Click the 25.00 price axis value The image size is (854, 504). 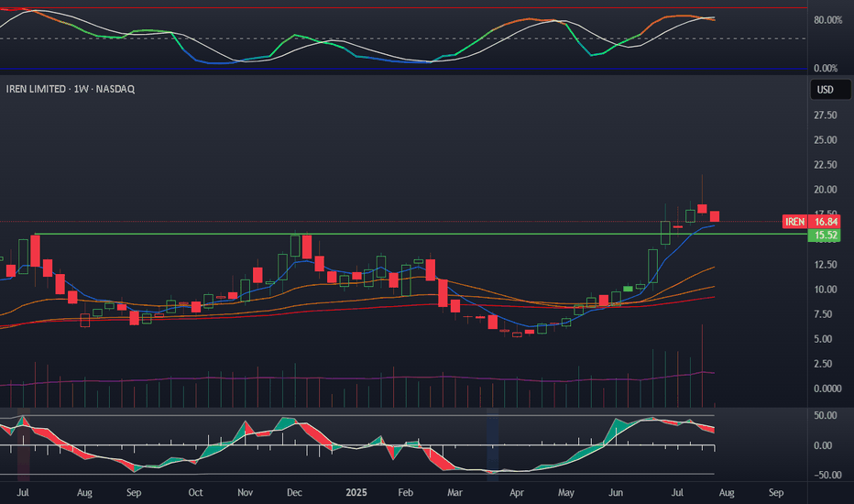(x=825, y=140)
